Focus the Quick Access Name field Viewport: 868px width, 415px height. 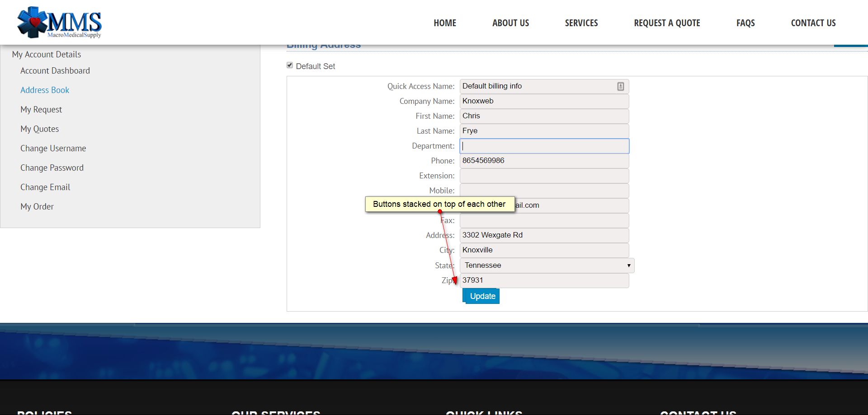pyautogui.click(x=544, y=86)
